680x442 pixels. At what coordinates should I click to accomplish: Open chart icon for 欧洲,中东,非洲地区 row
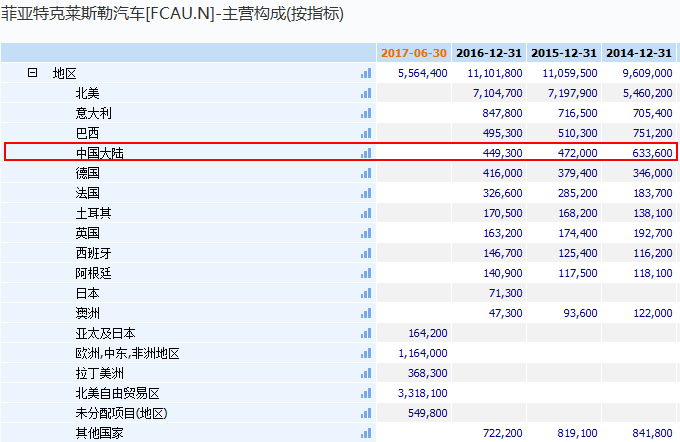[366, 353]
